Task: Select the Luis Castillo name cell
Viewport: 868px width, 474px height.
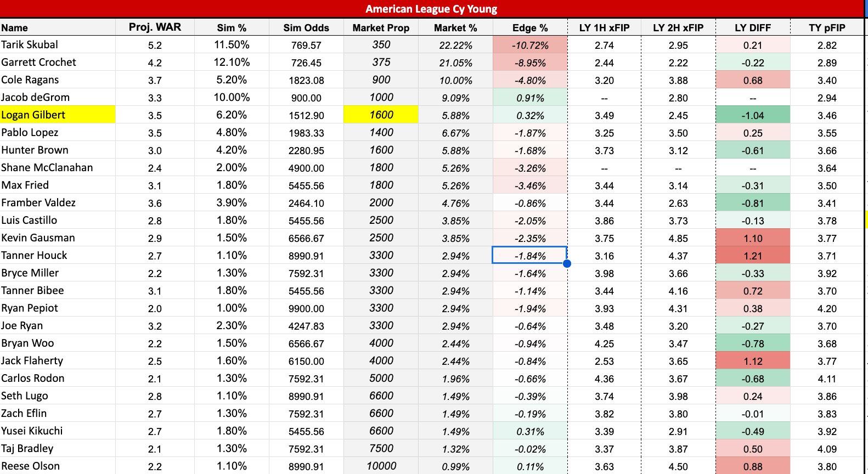Action: point(58,220)
